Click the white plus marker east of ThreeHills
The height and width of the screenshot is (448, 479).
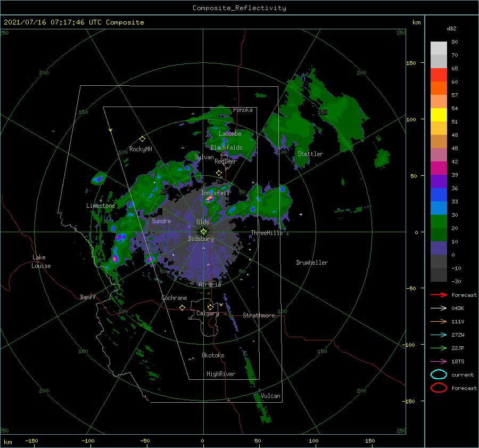(301, 214)
